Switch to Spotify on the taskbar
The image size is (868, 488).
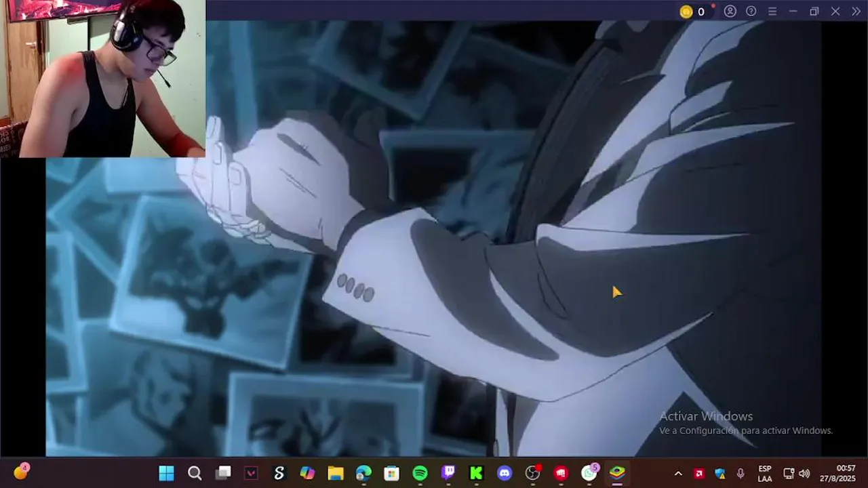pyautogui.click(x=420, y=473)
